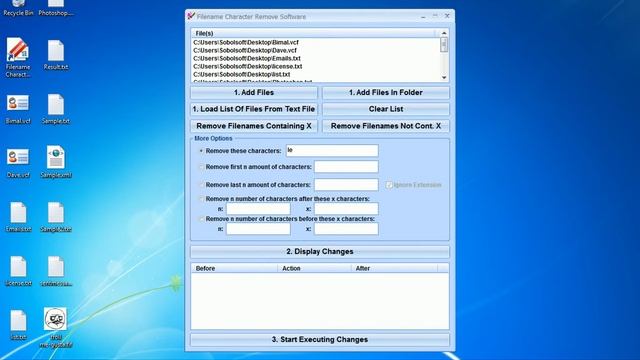The width and height of the screenshot is (640, 360).
Task: Focus the n field under 'after these x characters'
Action: pos(258,209)
